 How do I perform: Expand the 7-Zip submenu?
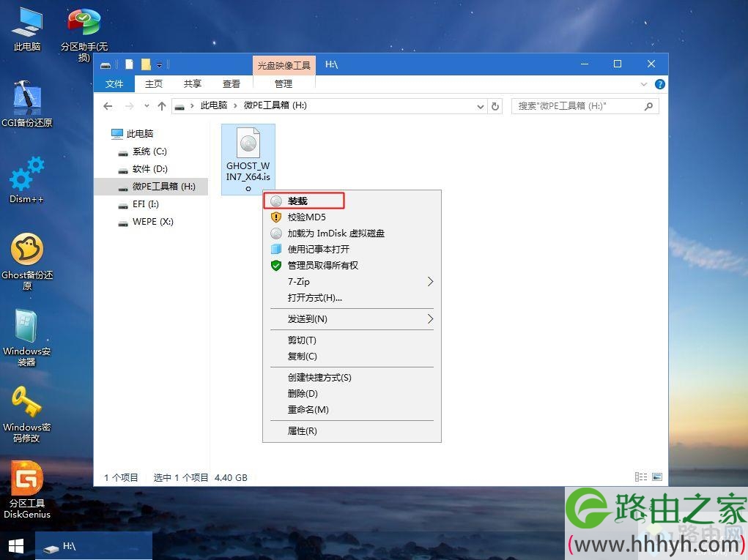(x=352, y=282)
